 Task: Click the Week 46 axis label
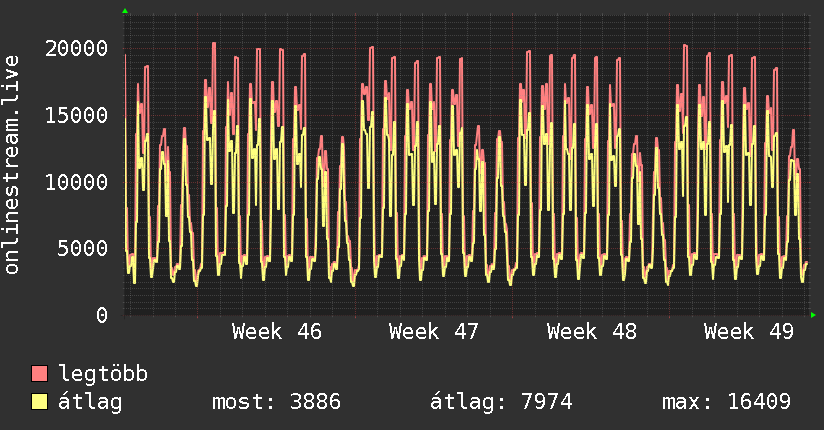[277, 332]
